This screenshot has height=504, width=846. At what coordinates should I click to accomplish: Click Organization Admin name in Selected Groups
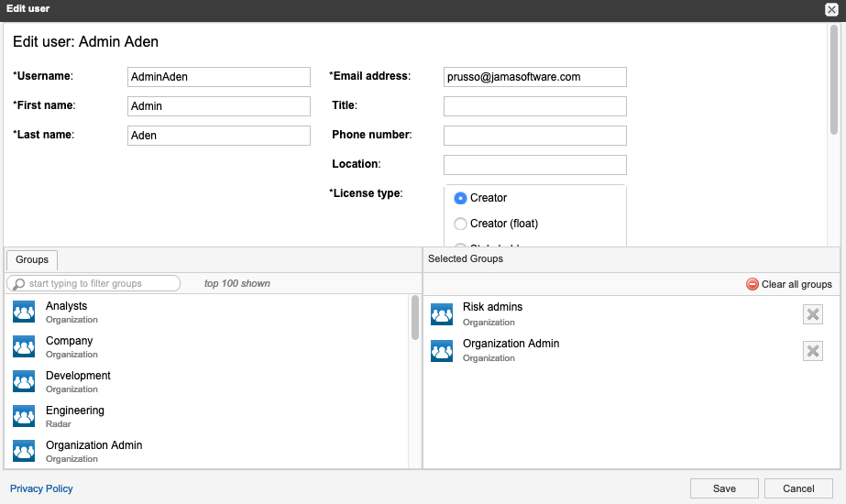coord(511,344)
